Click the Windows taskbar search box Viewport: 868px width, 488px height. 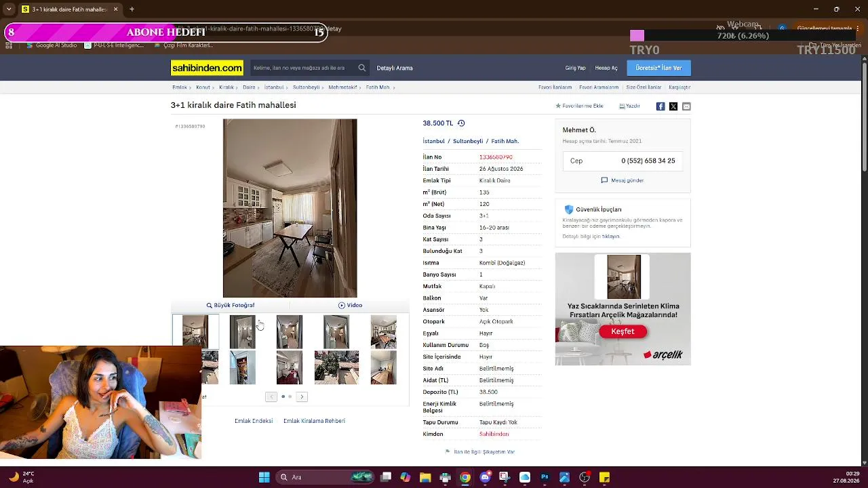[324, 477]
